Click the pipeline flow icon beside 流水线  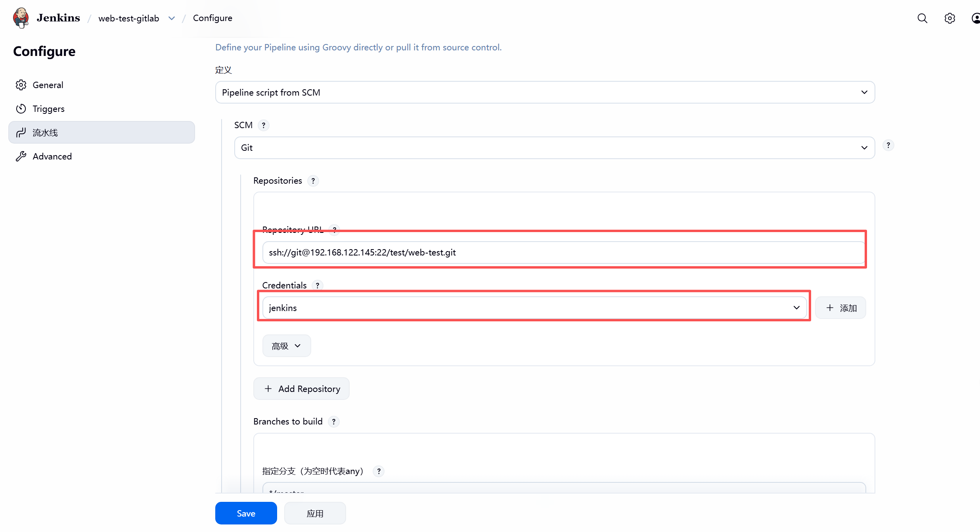tap(21, 133)
